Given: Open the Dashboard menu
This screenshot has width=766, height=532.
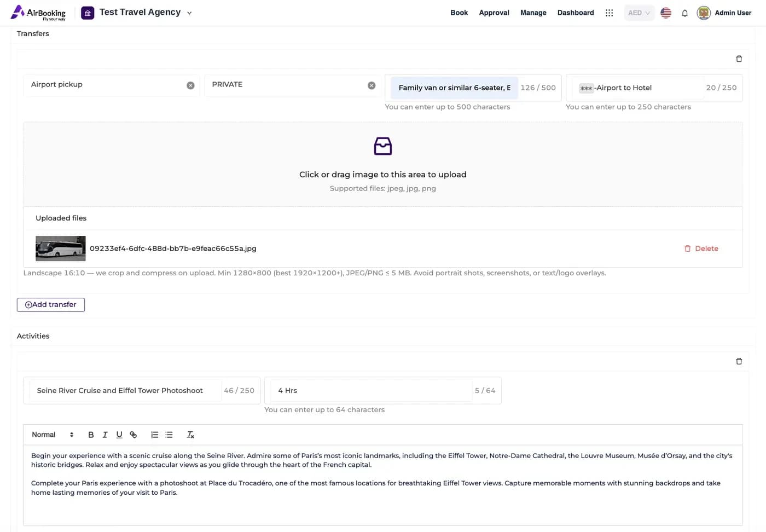Looking at the screenshot, I should (x=576, y=13).
